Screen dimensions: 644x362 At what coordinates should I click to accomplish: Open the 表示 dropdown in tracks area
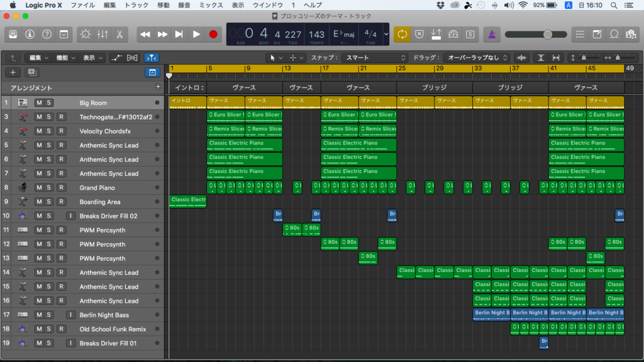[x=93, y=58]
